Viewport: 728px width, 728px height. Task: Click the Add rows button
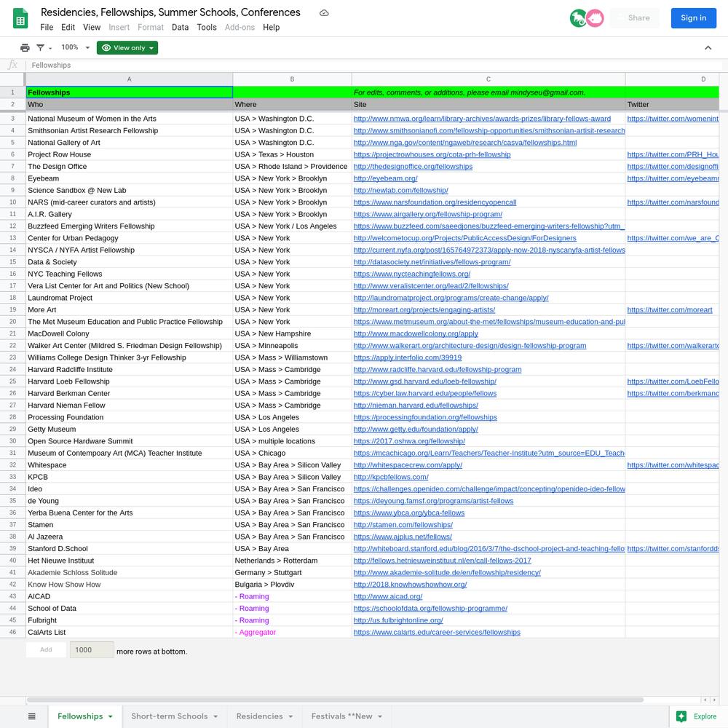(46, 649)
